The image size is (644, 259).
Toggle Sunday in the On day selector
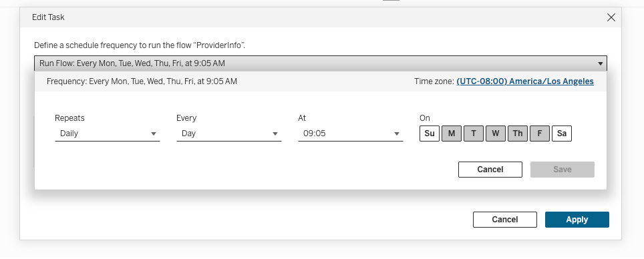tap(430, 134)
